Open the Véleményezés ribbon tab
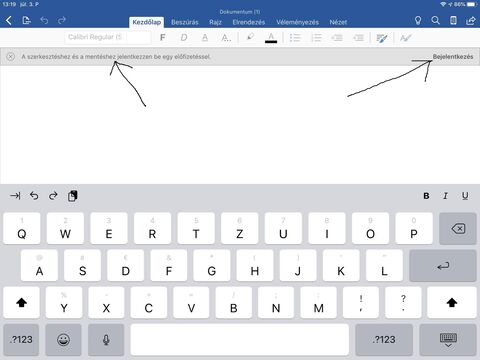The image size is (480, 360). click(x=297, y=22)
